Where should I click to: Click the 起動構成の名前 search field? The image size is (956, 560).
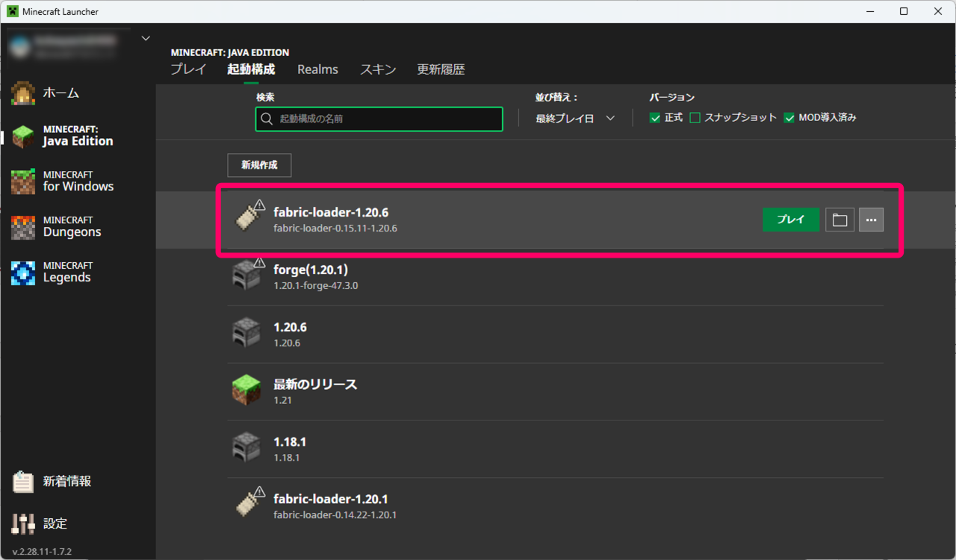pos(379,119)
